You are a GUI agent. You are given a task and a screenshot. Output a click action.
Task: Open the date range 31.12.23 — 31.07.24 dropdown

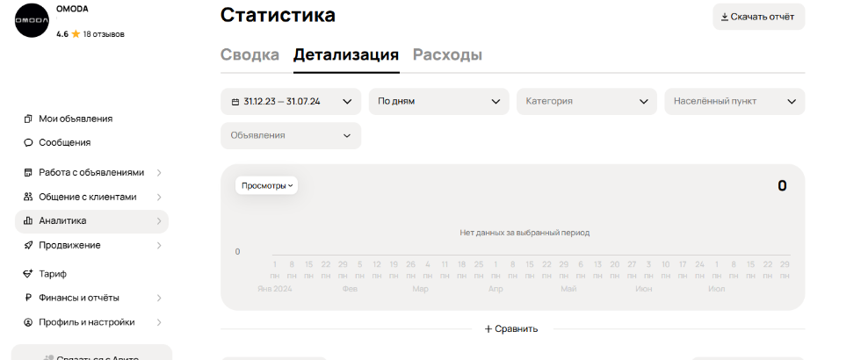pyautogui.click(x=291, y=102)
